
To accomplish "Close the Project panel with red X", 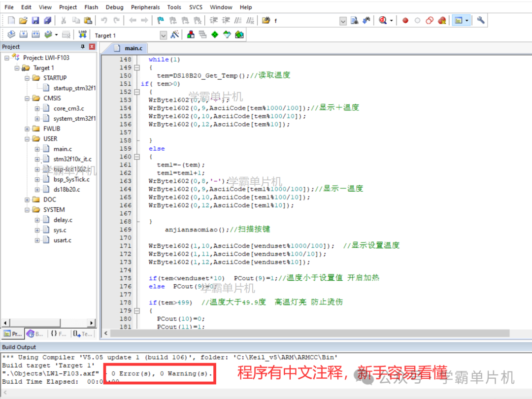I will coord(92,46).
